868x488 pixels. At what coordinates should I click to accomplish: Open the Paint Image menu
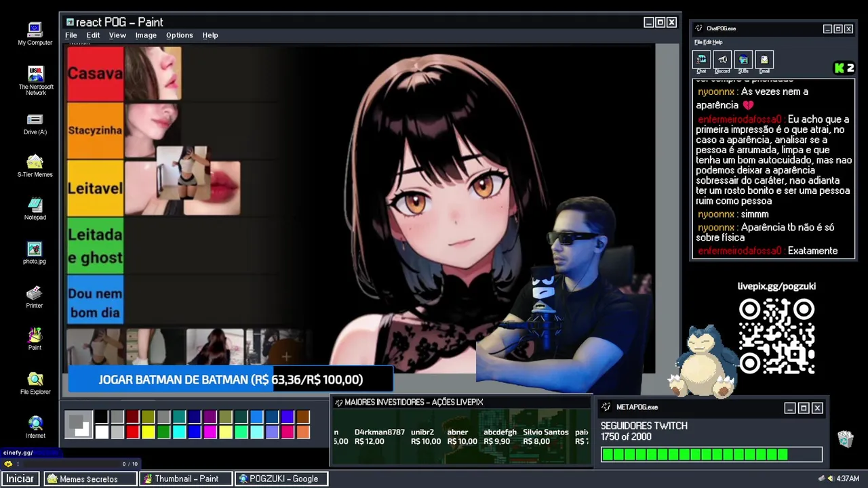pos(146,35)
